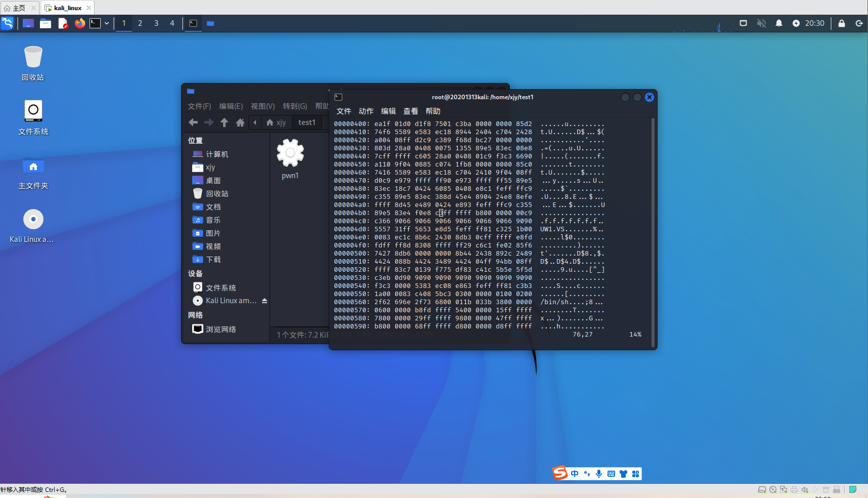This screenshot has height=498, width=868.
Task: Open the Kali applications menu
Action: (x=8, y=23)
